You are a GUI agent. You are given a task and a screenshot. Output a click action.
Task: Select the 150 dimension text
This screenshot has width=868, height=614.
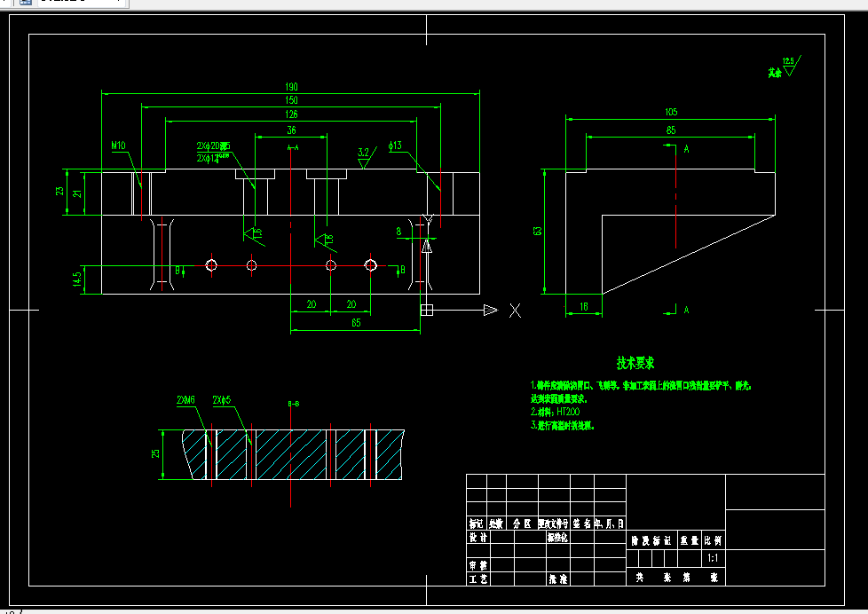tap(291, 100)
